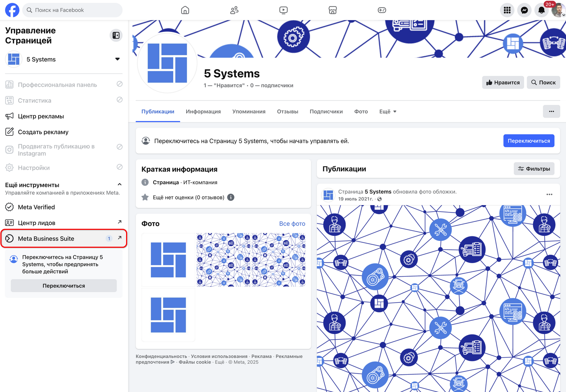Open the Marketplace icon

pyautogui.click(x=333, y=10)
